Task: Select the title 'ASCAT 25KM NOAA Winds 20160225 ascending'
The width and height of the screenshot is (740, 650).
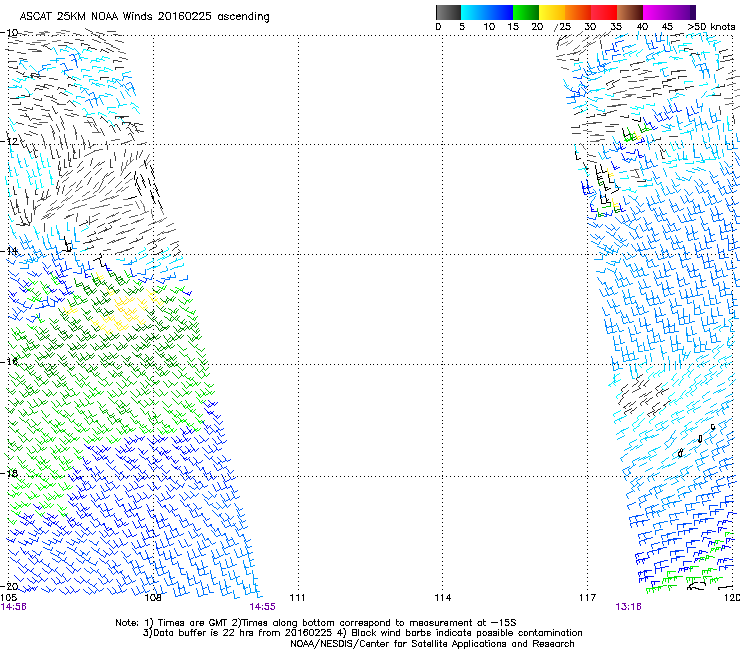Action: (x=144, y=17)
